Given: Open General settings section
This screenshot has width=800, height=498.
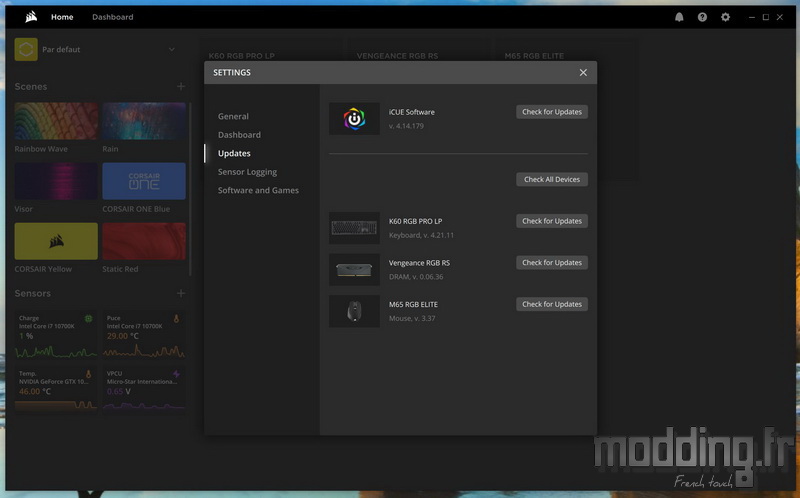Looking at the screenshot, I should (233, 116).
